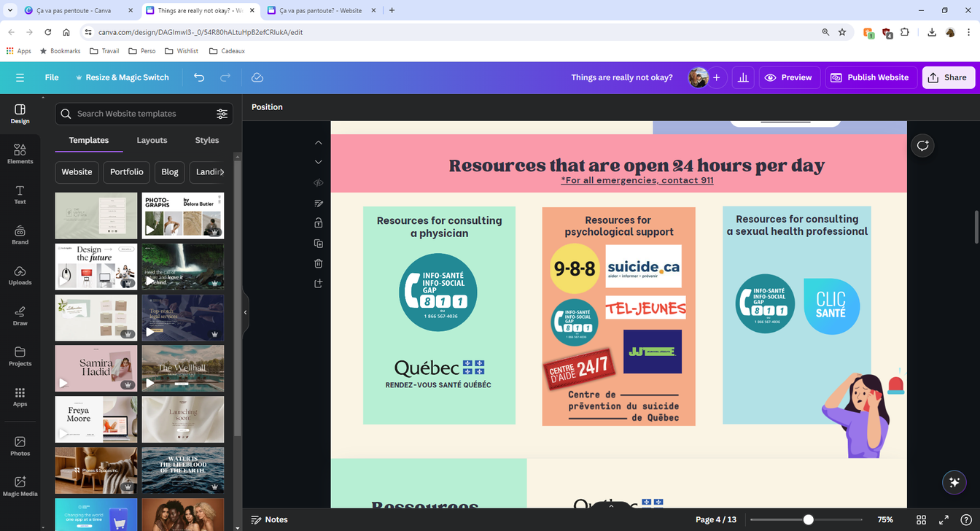Click the Preview button
Screen dimensions: 980x531
[x=790, y=77]
